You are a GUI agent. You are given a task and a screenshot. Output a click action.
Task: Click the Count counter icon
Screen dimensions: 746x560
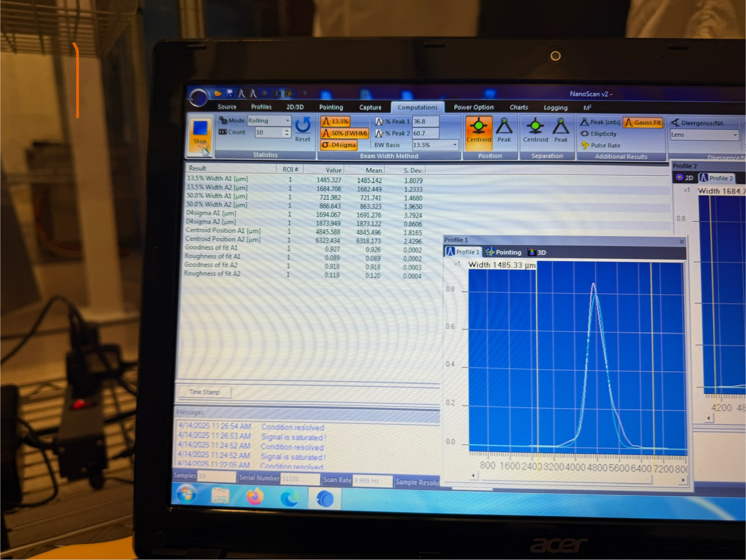point(223,132)
